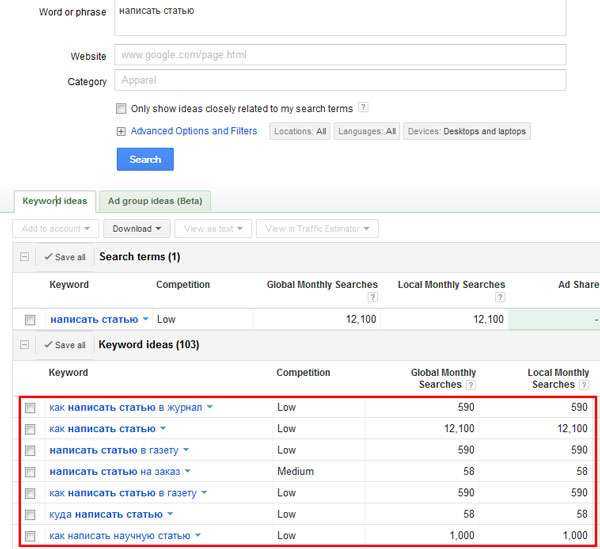This screenshot has height=549, width=600.
Task: Open the Download dropdown
Action: 131,229
